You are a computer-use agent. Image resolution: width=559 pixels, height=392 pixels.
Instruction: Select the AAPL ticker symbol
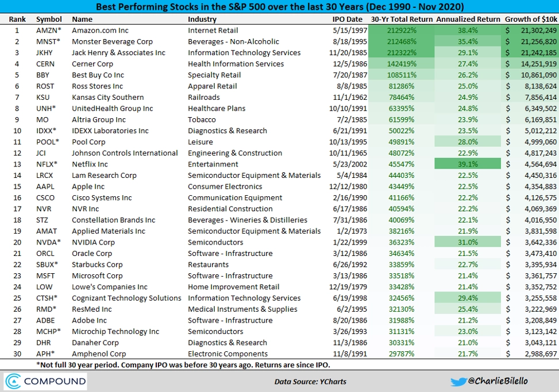click(x=45, y=187)
